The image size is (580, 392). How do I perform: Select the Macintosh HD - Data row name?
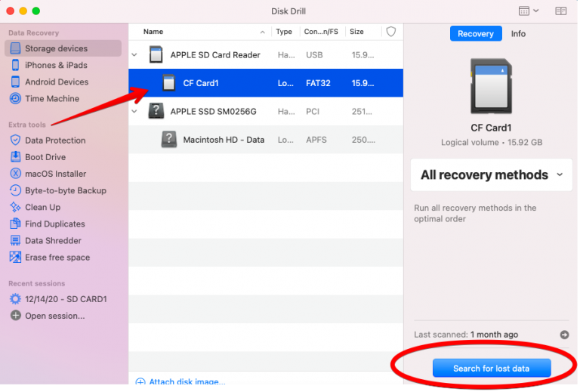pos(224,140)
